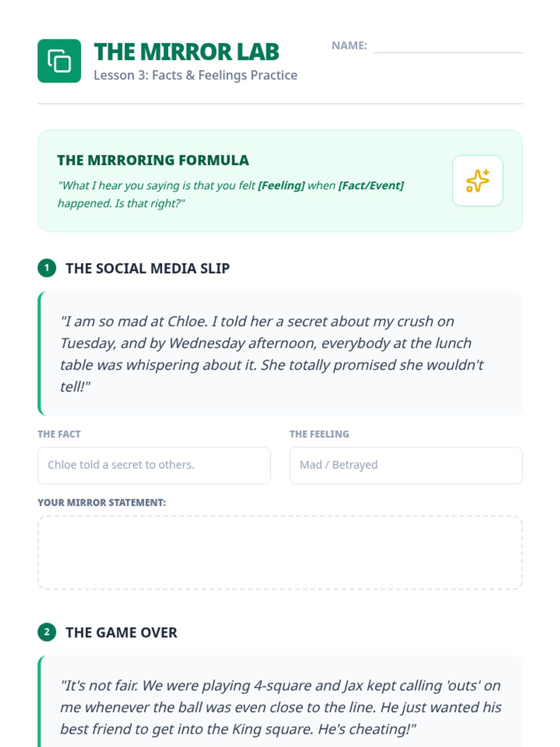Click the bold [Feeling] placeholder text
Viewport: 560px width, 747px height.
281,185
